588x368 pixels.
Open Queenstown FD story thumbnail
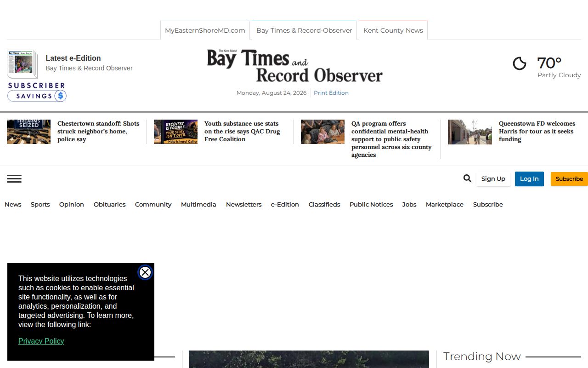click(470, 132)
